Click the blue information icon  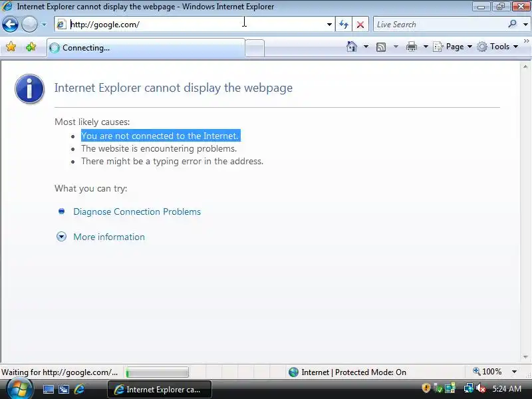coord(29,88)
